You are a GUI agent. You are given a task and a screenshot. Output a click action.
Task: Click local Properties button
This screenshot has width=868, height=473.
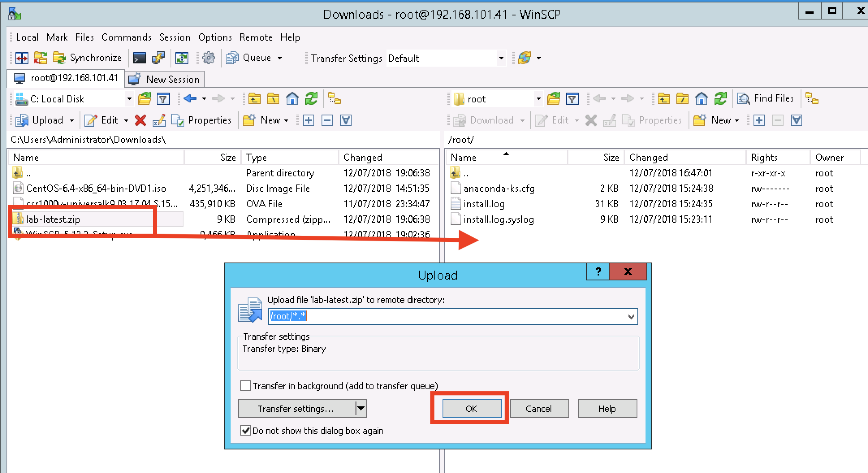[x=201, y=120]
